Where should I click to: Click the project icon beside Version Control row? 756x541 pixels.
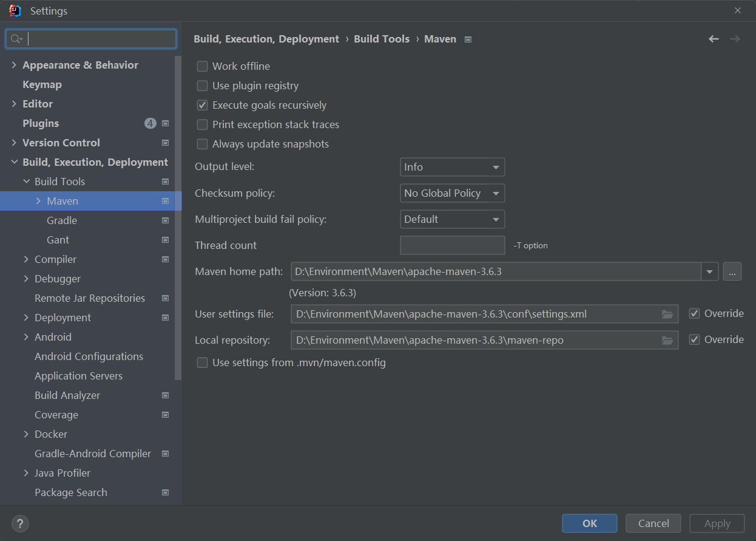tap(165, 143)
